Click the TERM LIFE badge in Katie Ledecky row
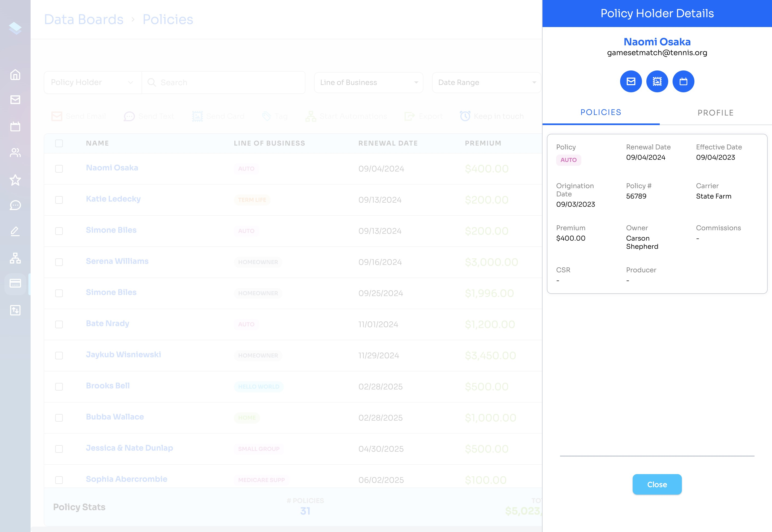772x532 pixels. pyautogui.click(x=252, y=200)
